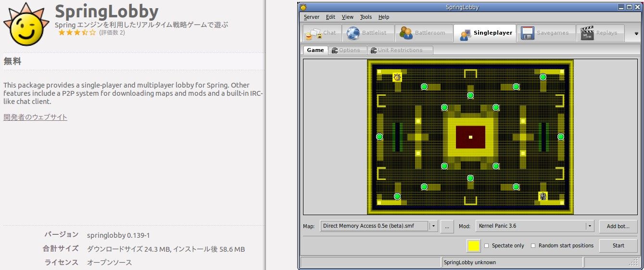This screenshot has width=644, height=270.
Task: Select the Game sub-tab
Action: 316,50
